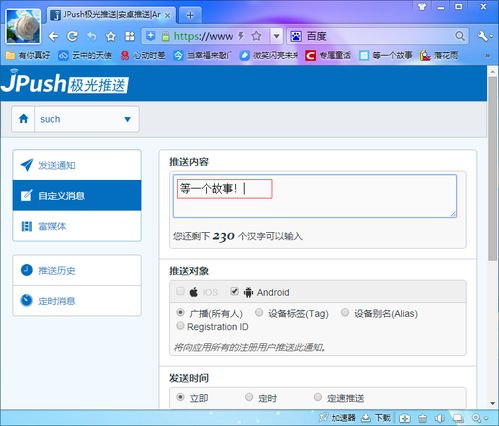Click the page vertical scrollbar thumb
Image resolution: width=499 pixels, height=426 pixels.
(492, 169)
